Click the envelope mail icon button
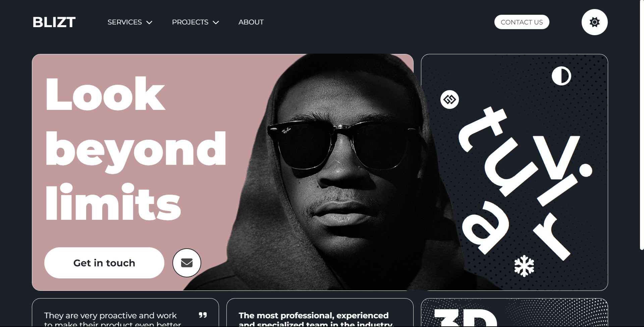Viewport: 644px width, 327px height. coord(187,263)
